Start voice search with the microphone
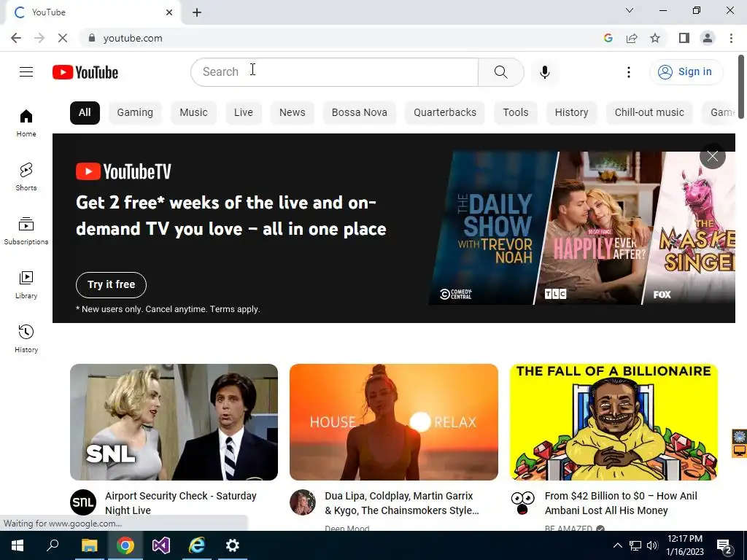 click(545, 72)
